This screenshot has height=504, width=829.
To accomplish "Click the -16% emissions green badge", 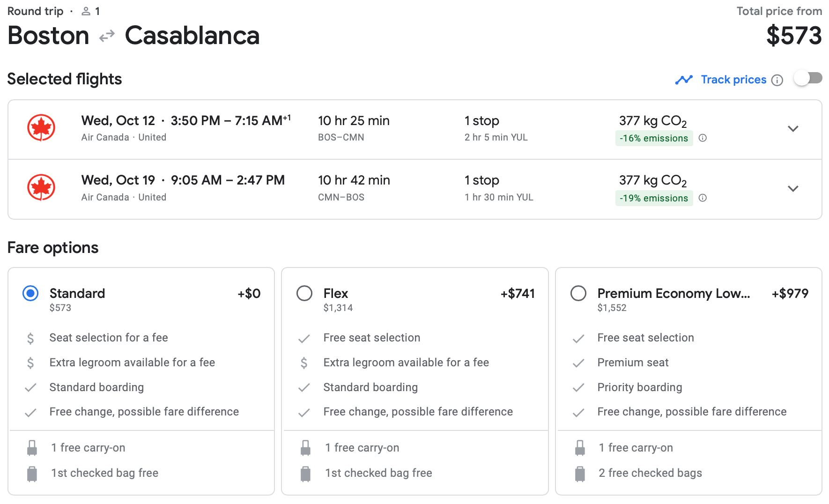I will coord(653,138).
